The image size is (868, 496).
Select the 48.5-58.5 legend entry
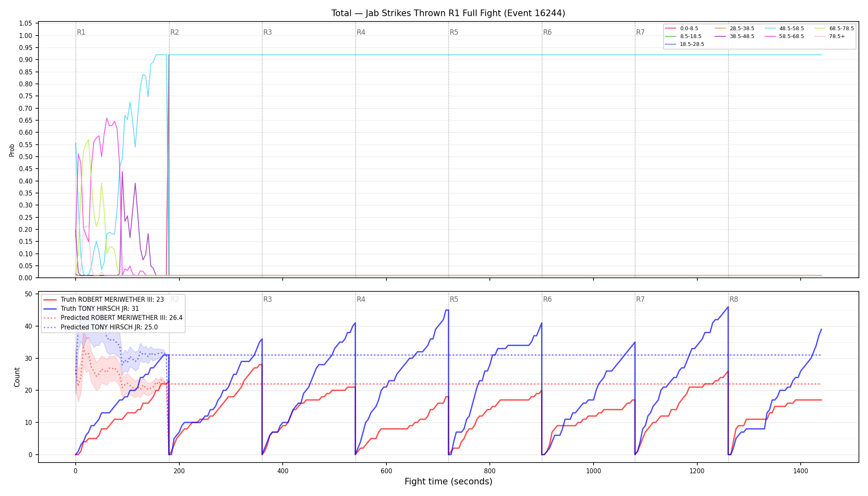[784, 29]
